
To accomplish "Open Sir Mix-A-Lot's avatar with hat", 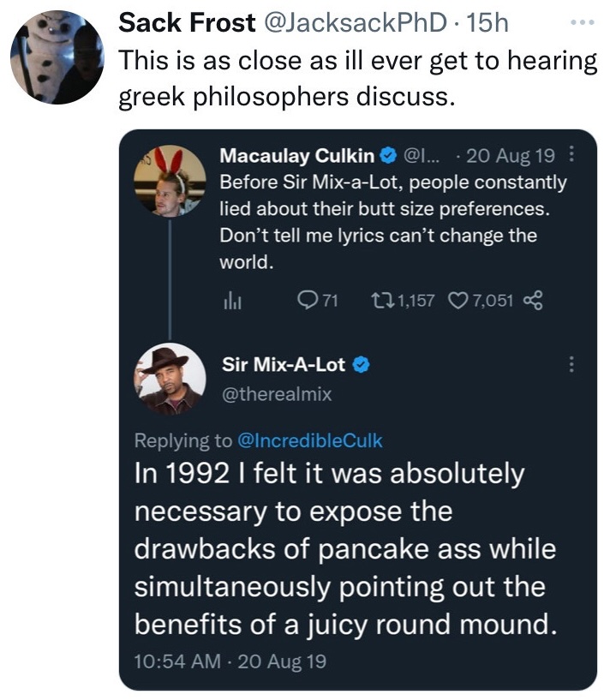I will 170,377.
